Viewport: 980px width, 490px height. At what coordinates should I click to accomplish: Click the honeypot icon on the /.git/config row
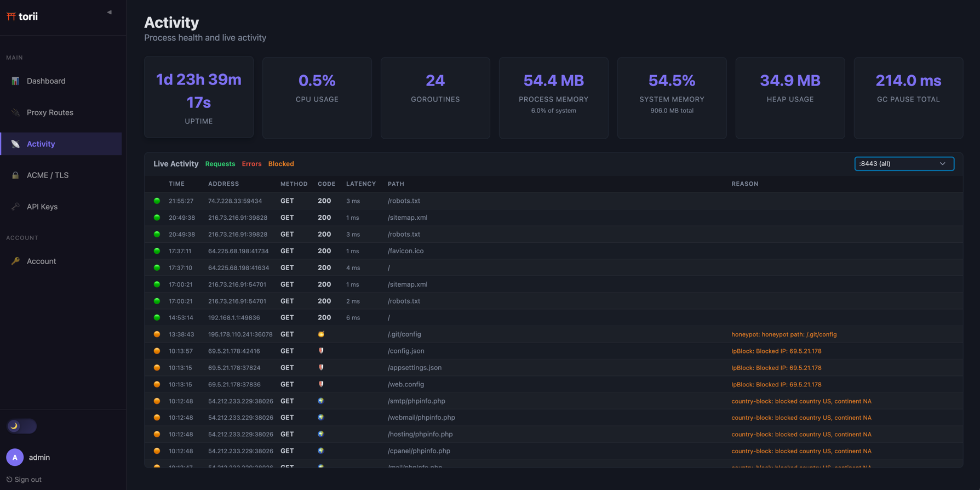pos(321,334)
